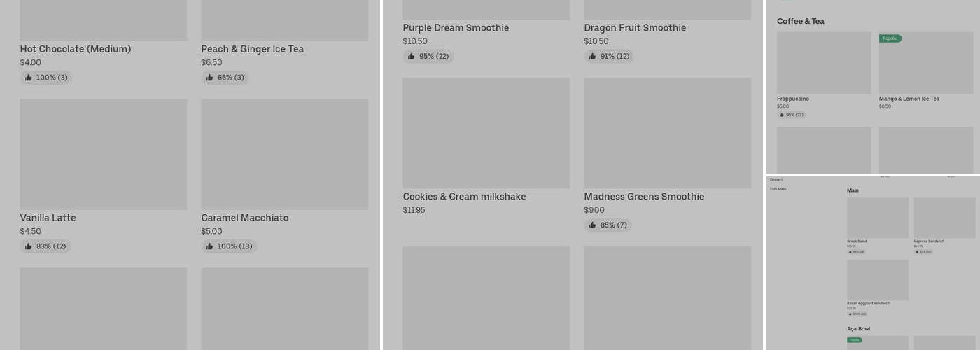The image size is (980, 350).
Task: Click the thumbs-up icon for Dragon Fruit Smoothie
Action: [x=593, y=57]
